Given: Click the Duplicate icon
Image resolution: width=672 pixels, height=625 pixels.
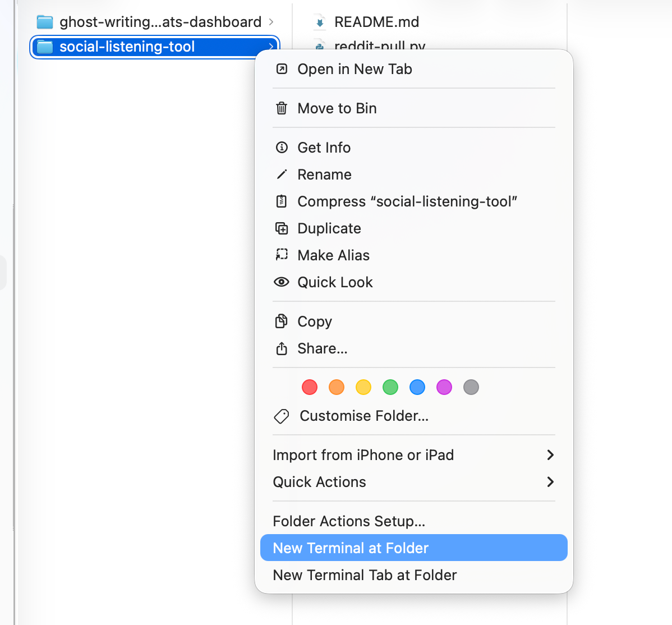Looking at the screenshot, I should point(282,228).
